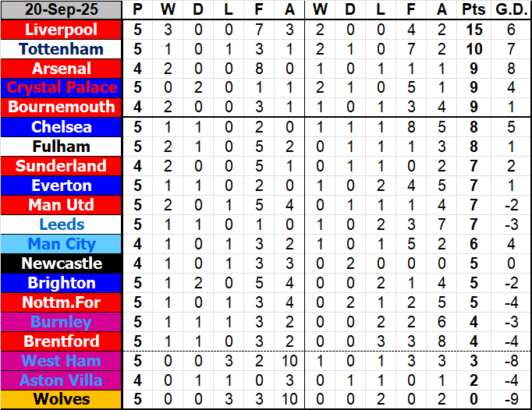Click the 20-Sep-25 date cell
The height and width of the screenshot is (410, 532).
pyautogui.click(x=62, y=10)
